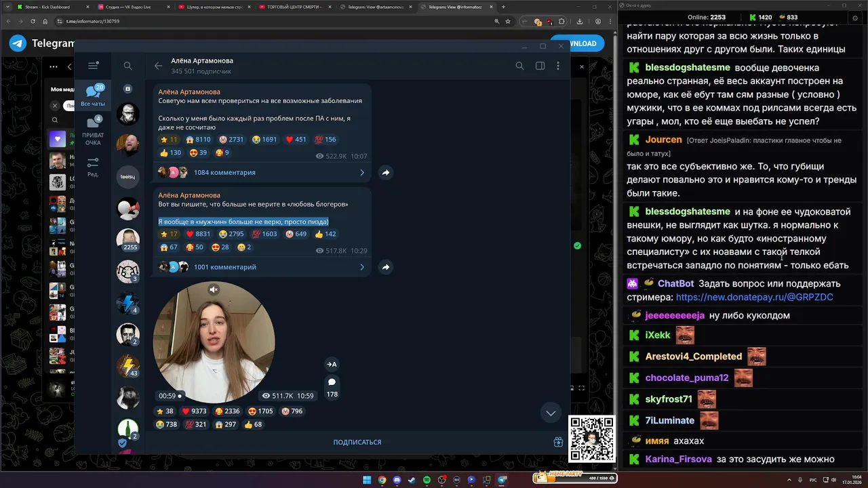
Task: Click username Jourcen in chat
Action: pos(663,140)
